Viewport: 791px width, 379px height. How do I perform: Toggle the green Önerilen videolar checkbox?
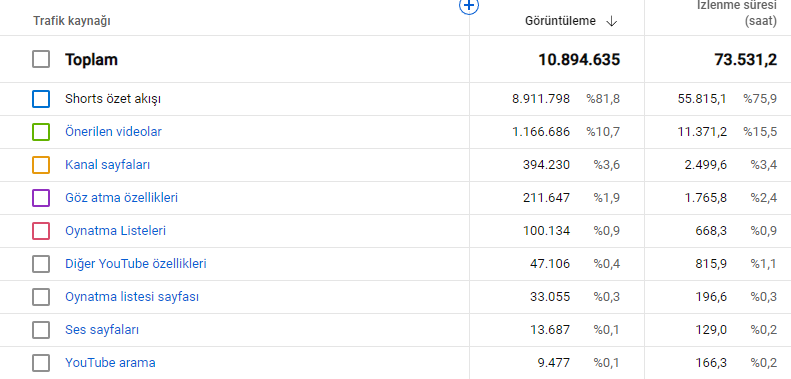(x=41, y=132)
